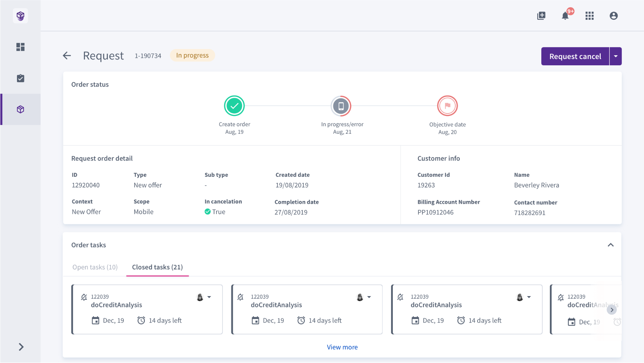Image resolution: width=644 pixels, height=363 pixels.
Task: Click the In progress status badge
Action: click(192, 55)
